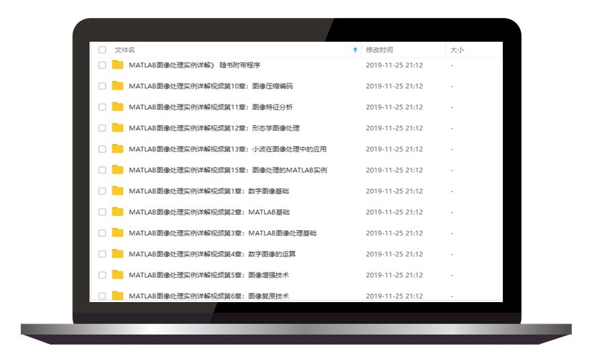Check the box for 第1章 数字图像基础
The width and height of the screenshot is (593, 364).
coord(102,191)
